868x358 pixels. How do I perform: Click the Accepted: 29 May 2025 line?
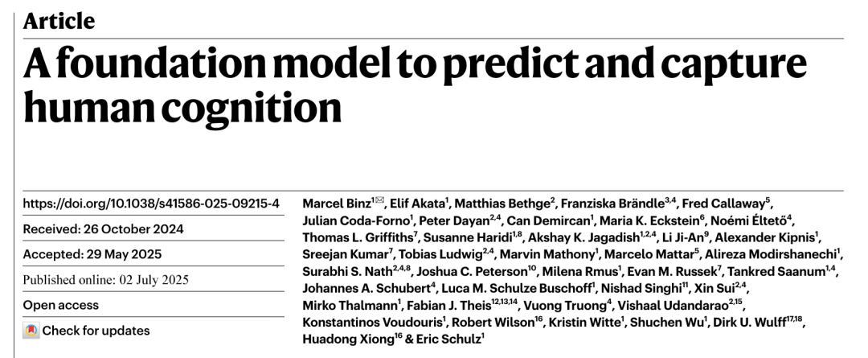click(92, 254)
